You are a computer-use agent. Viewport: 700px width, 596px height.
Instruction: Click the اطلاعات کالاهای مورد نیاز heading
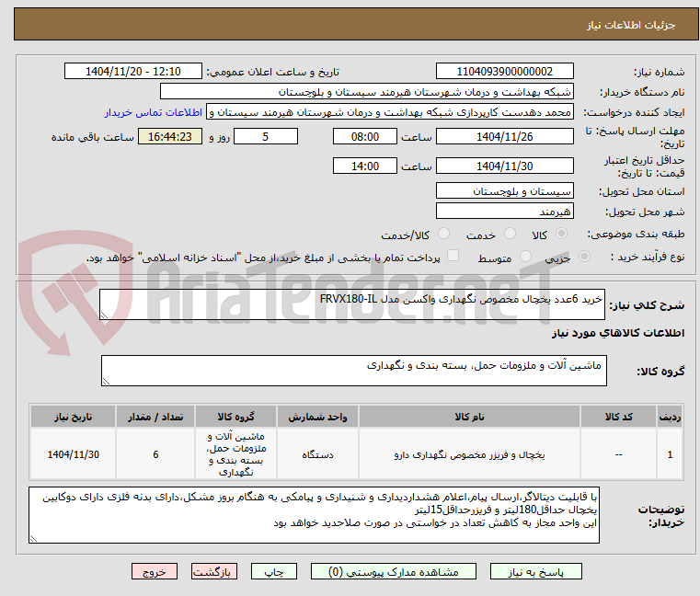[x=618, y=333]
